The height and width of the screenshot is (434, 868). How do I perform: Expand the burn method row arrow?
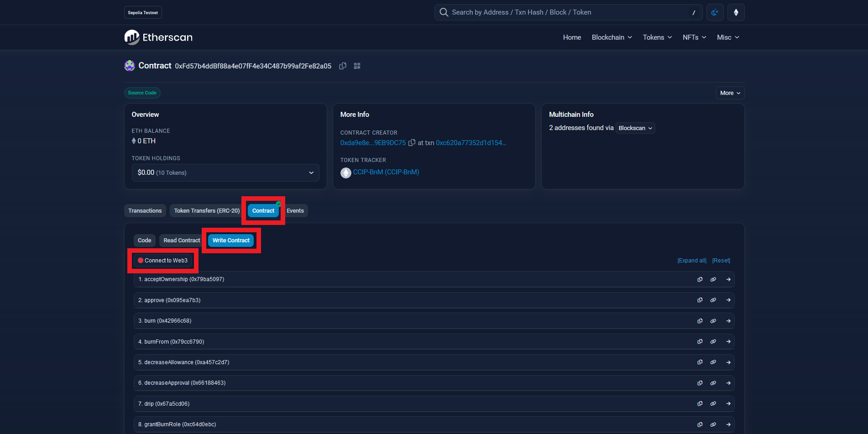728,321
